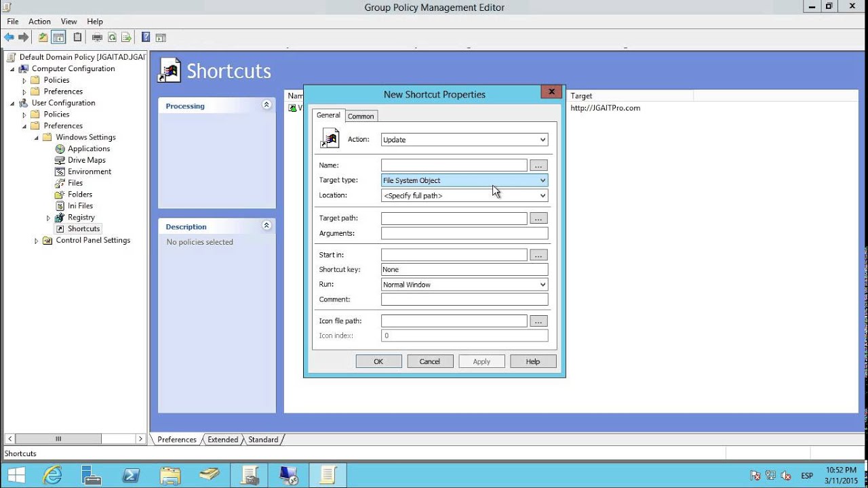The image size is (868, 488).
Task: Switch to the Common tab
Action: [x=361, y=116]
